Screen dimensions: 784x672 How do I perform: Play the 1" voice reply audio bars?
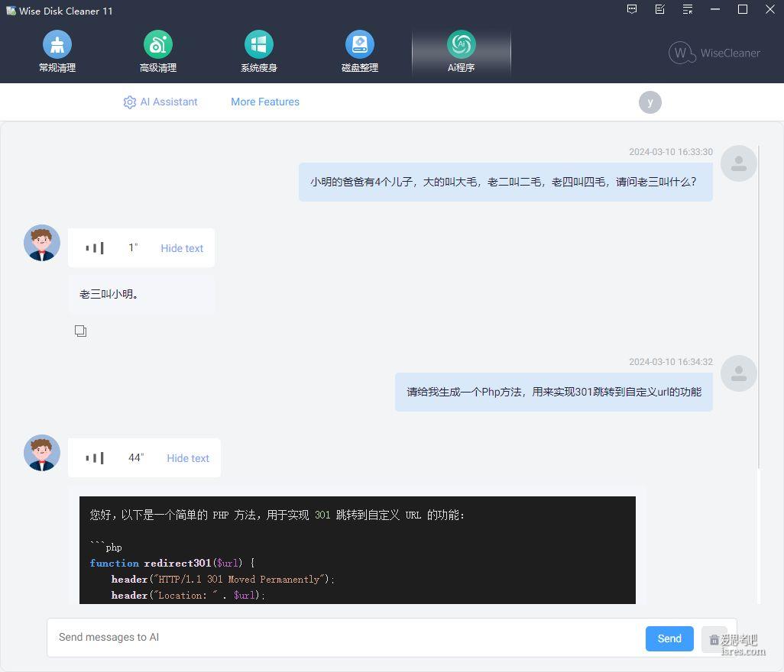(95, 248)
